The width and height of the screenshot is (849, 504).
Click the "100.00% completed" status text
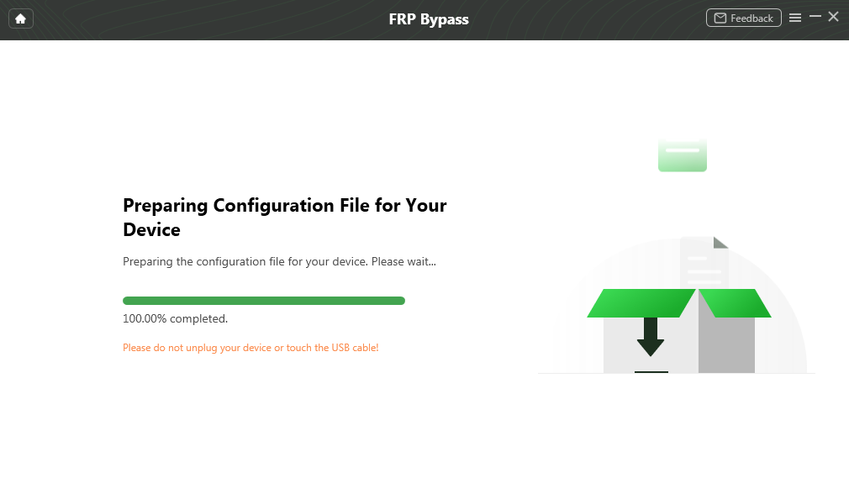(x=175, y=319)
